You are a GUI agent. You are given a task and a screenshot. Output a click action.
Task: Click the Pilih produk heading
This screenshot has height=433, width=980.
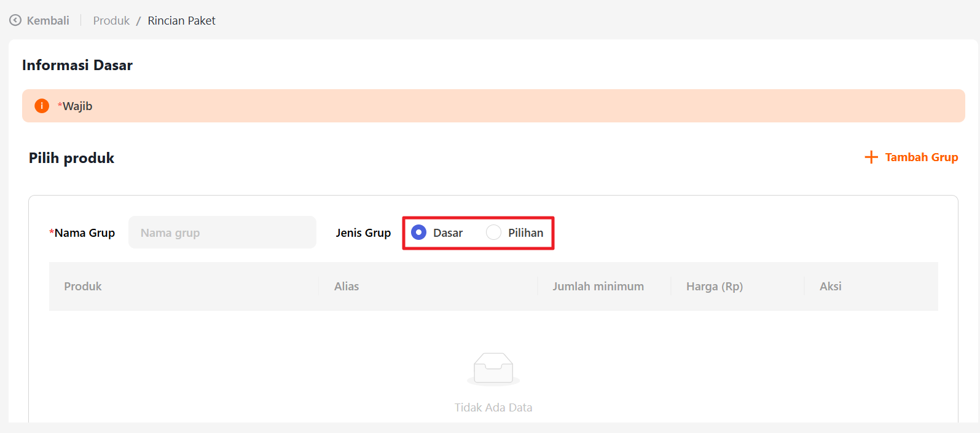(71, 158)
